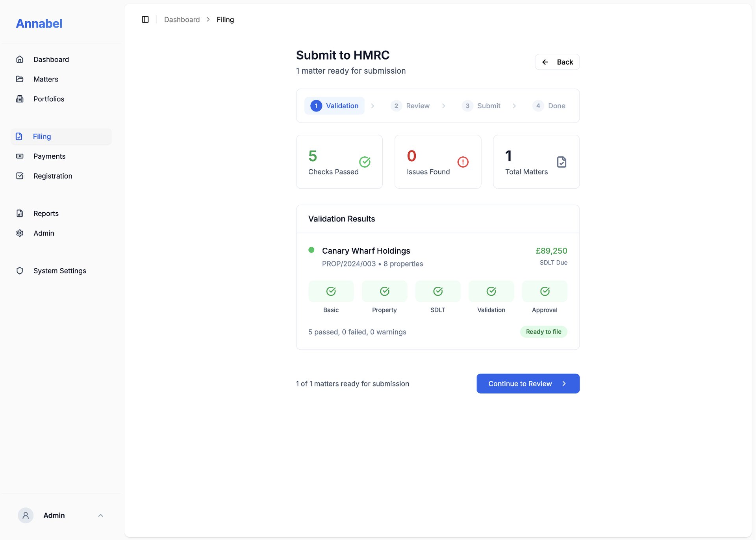Viewport: 756px width, 540px height.
Task: Click the Dashboard home icon
Action: tap(20, 59)
